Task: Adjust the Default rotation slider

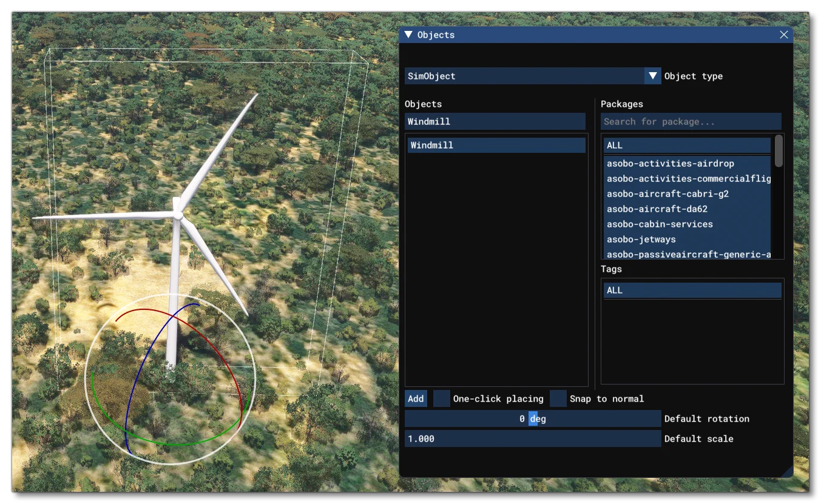Action: [x=533, y=418]
